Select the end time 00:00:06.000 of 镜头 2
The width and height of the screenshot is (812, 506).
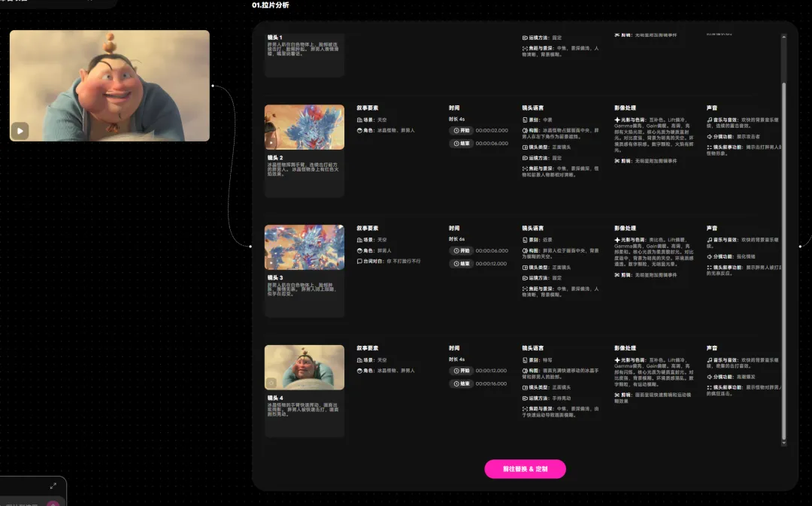[492, 144]
